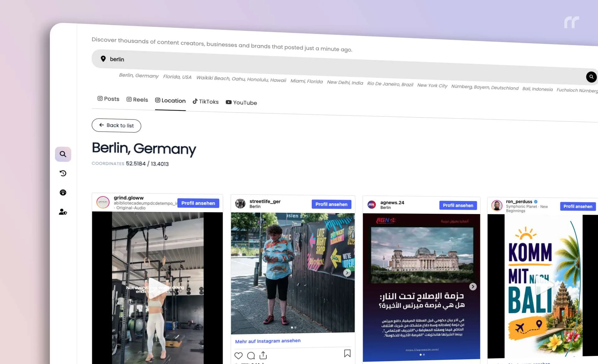The width and height of the screenshot is (598, 364).
Task: Click Profil ansehen for agnews.24
Action: coord(458,205)
